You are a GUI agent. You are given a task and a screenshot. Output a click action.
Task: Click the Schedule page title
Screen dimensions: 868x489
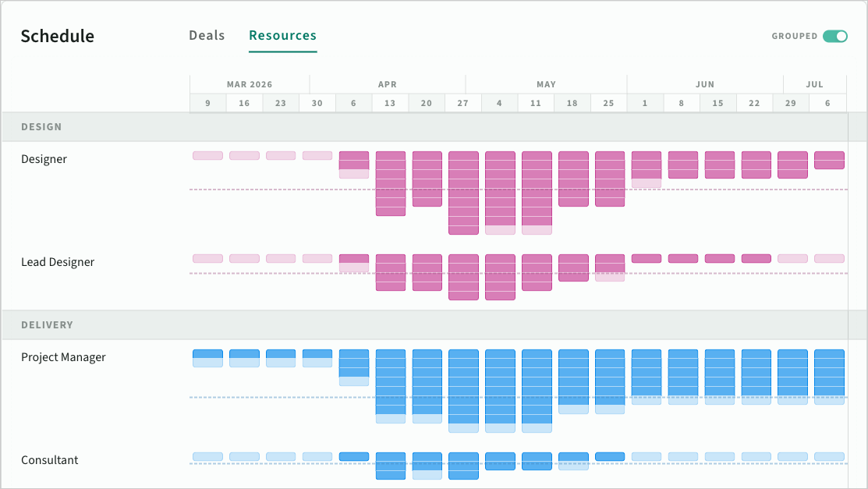coord(57,36)
